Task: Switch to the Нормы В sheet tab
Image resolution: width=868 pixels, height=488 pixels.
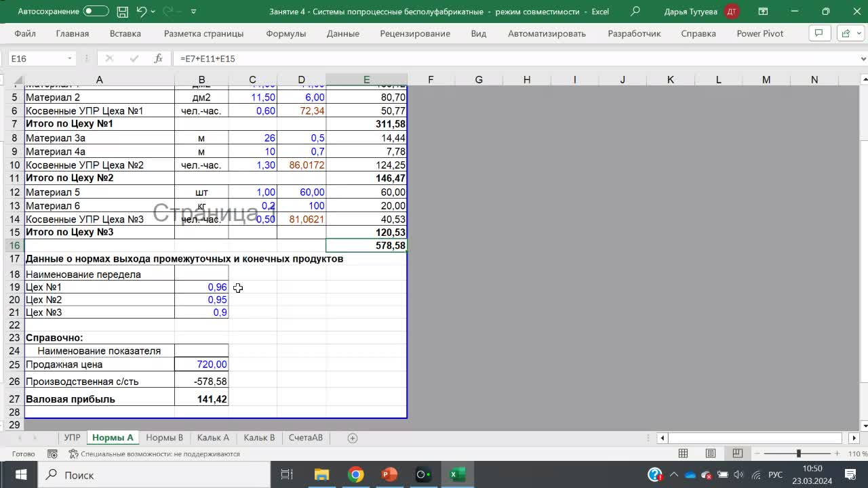Action: (x=165, y=438)
